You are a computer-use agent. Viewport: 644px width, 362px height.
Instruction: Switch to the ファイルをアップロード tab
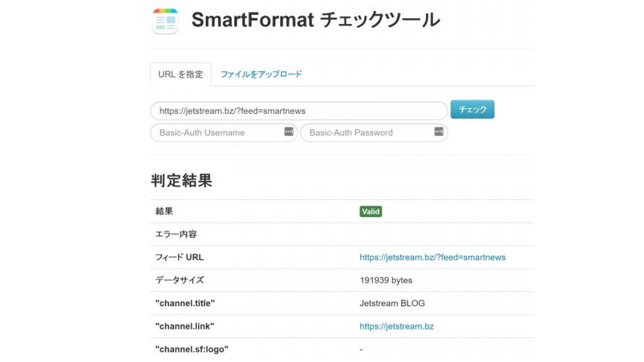[260, 73]
